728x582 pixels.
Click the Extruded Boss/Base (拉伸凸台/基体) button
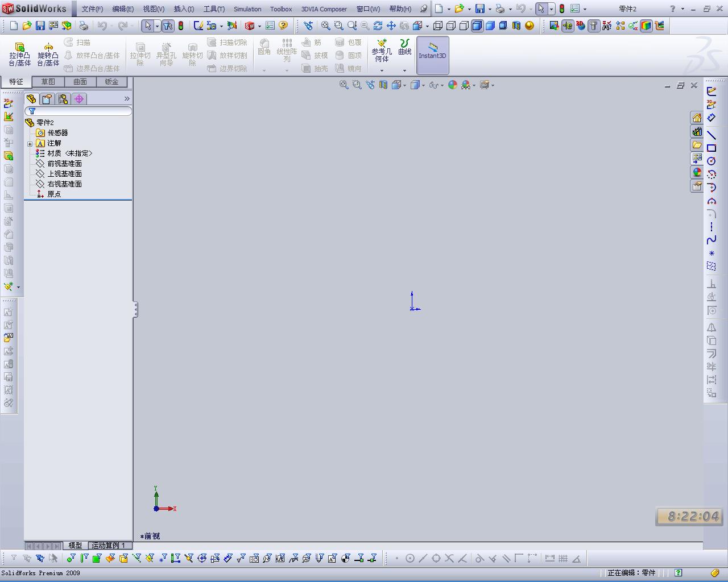click(19, 55)
